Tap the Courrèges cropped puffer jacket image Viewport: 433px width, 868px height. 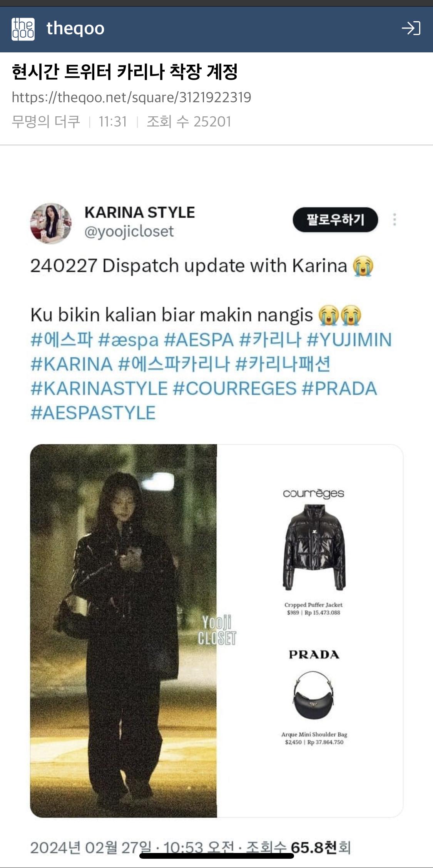tap(314, 547)
